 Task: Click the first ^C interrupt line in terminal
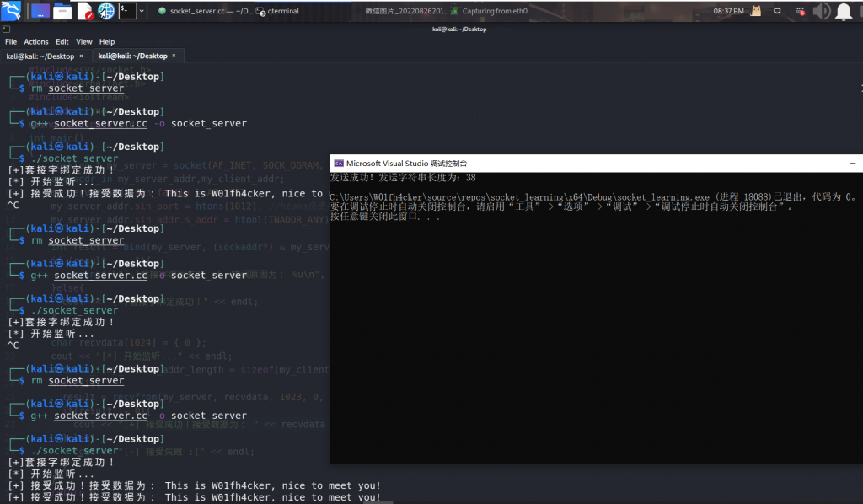point(13,206)
